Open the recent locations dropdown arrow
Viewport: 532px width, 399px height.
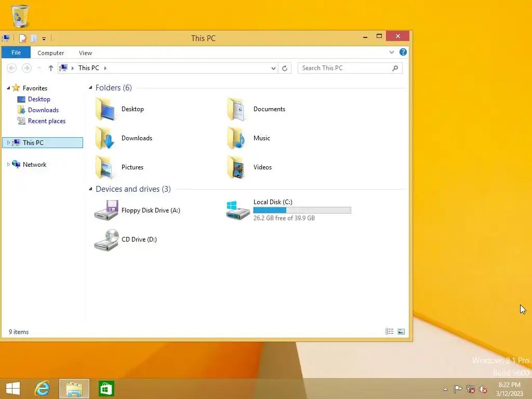[x=39, y=68]
